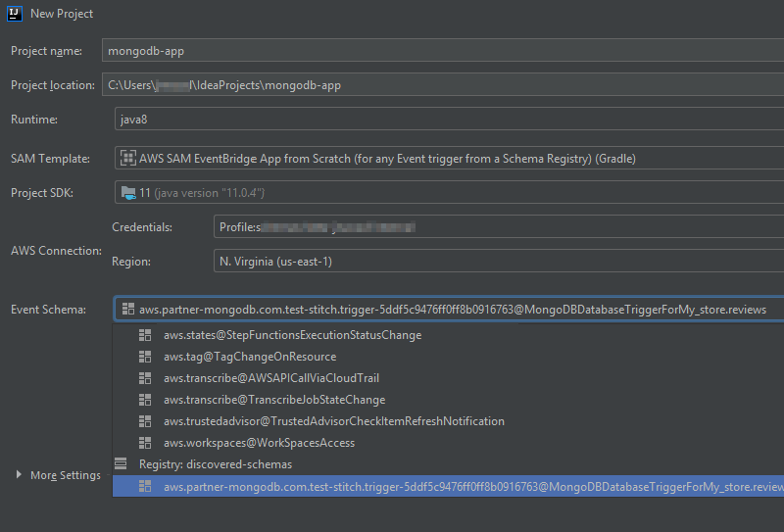Choose aws.transcribe@TranscribeJobStateChange schema
784x532 pixels.
(x=448, y=400)
